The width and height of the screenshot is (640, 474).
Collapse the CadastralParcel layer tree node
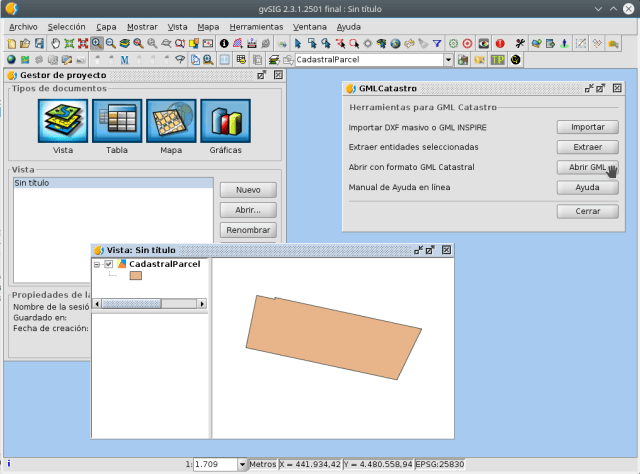(x=98, y=264)
